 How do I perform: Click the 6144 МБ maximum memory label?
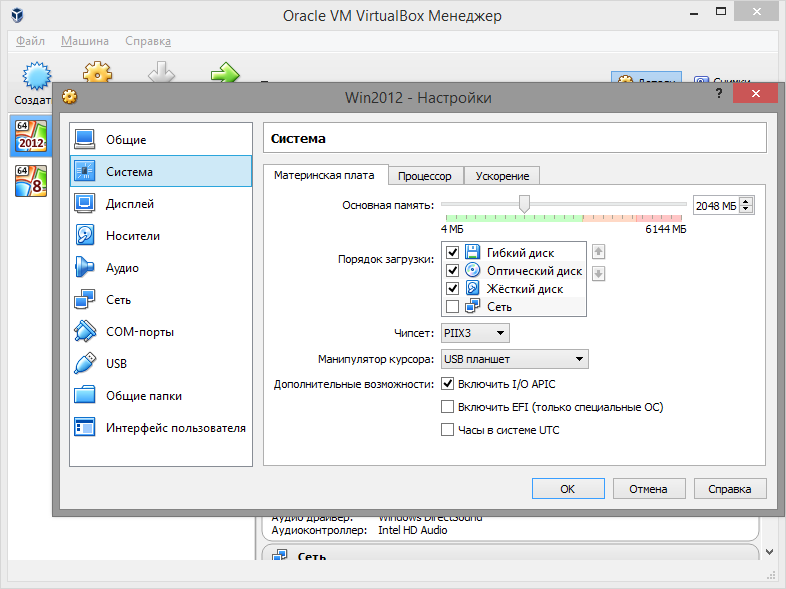click(x=666, y=230)
